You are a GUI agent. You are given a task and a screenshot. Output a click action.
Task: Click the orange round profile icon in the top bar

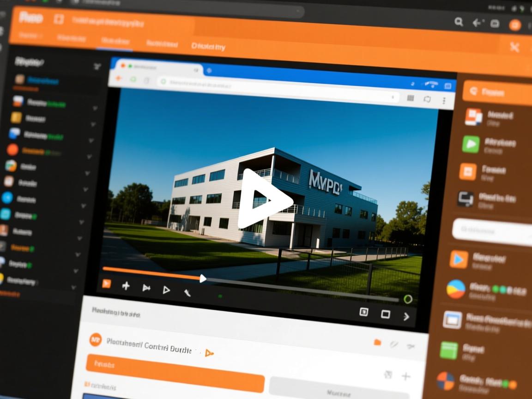515,25
